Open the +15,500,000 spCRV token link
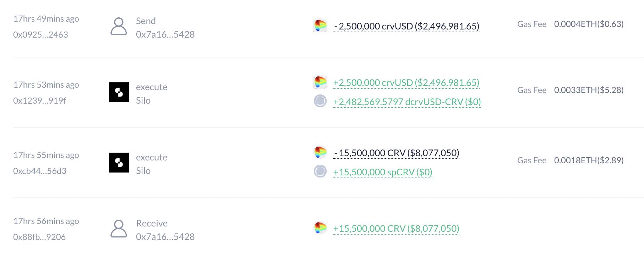Viewport: 644px width, 257px height. (x=383, y=172)
